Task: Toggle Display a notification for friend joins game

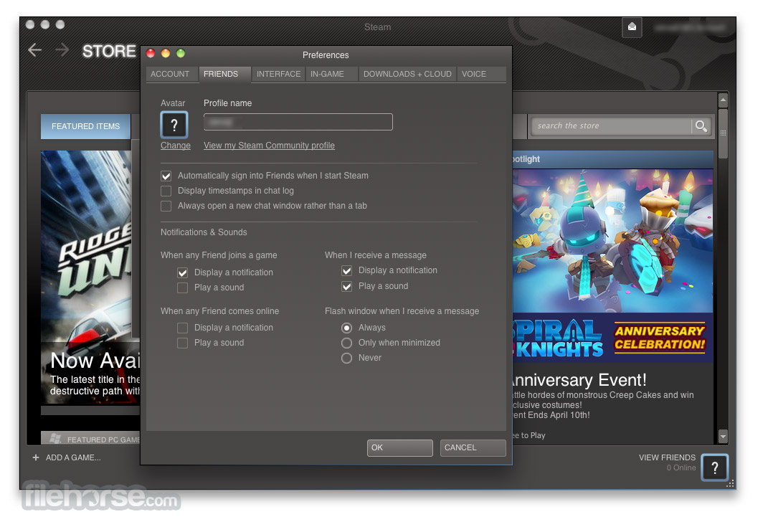Action: click(x=183, y=272)
